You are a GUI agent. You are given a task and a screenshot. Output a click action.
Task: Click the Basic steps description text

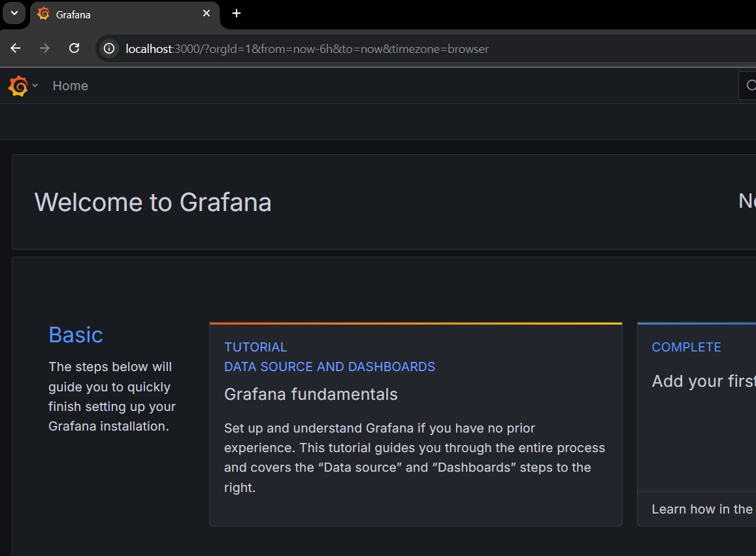(112, 397)
